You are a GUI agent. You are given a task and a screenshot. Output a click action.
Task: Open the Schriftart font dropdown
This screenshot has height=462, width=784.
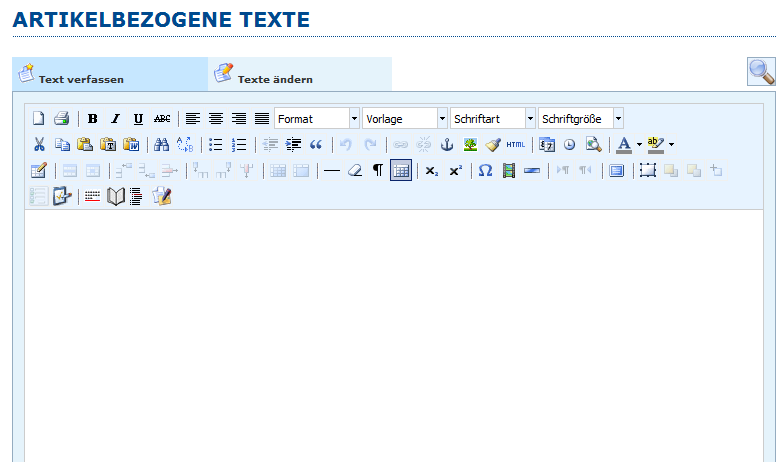(493, 119)
